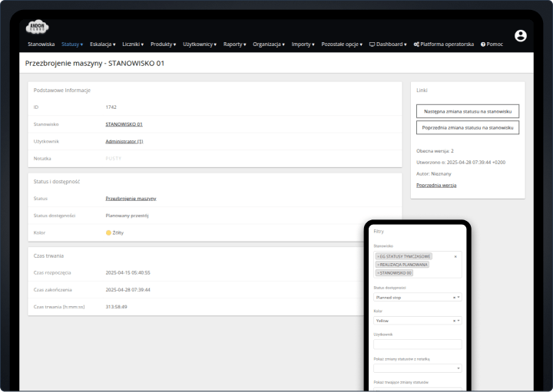Expand the Liczniki menu
Screen dimensions: 553x392
pos(133,44)
